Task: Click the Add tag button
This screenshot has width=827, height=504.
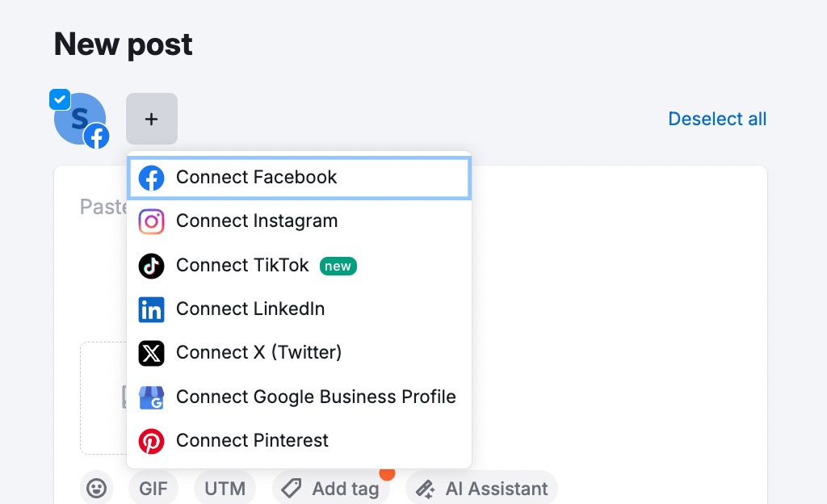Action: pos(330,488)
